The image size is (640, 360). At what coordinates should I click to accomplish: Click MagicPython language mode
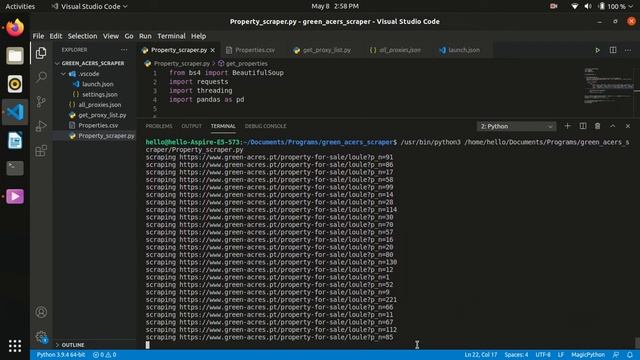pyautogui.click(x=588, y=355)
